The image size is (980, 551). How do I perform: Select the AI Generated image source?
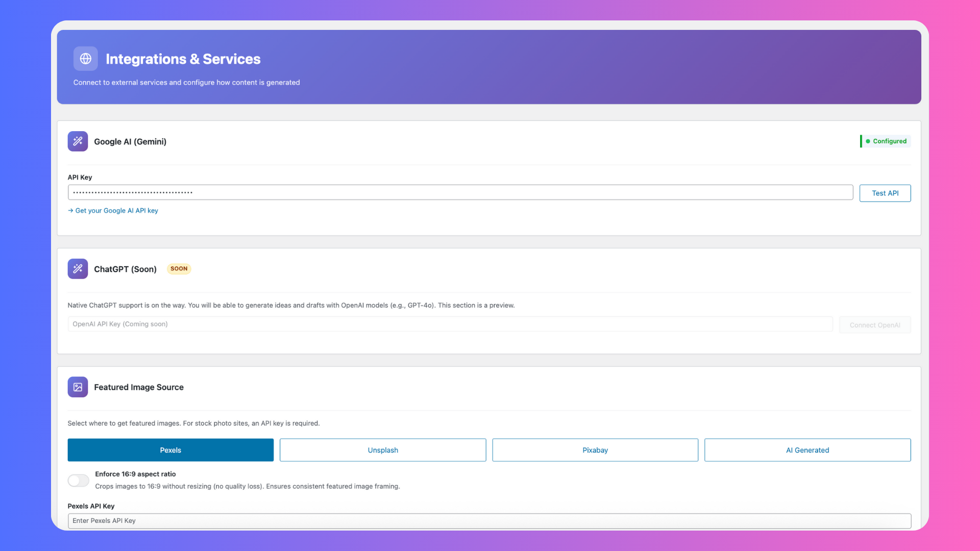click(x=807, y=450)
